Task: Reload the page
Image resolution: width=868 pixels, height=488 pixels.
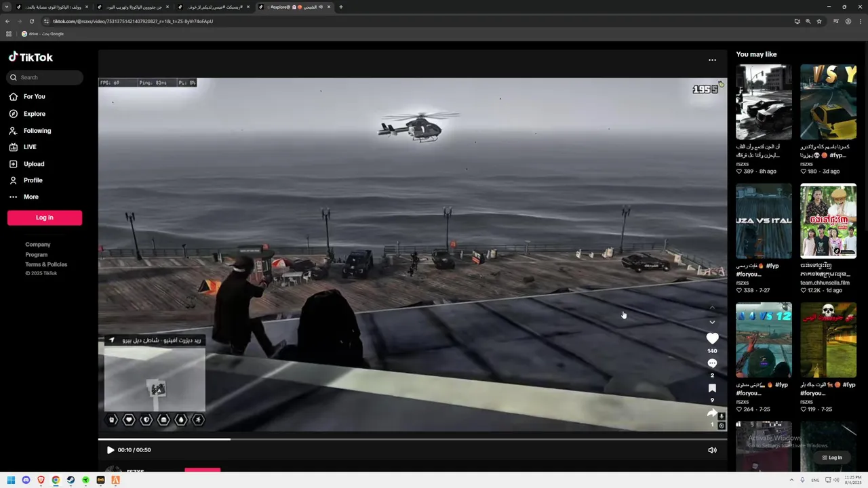Action: 32,21
